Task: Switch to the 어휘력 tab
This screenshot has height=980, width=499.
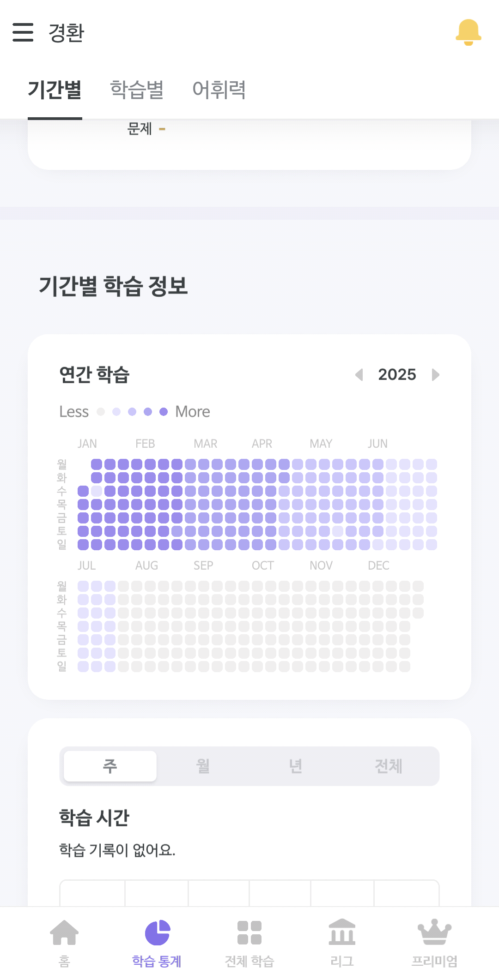Action: (x=219, y=90)
